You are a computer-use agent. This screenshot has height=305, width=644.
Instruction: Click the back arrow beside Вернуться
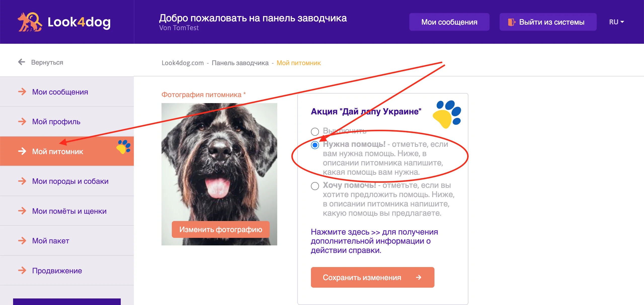pos(22,62)
